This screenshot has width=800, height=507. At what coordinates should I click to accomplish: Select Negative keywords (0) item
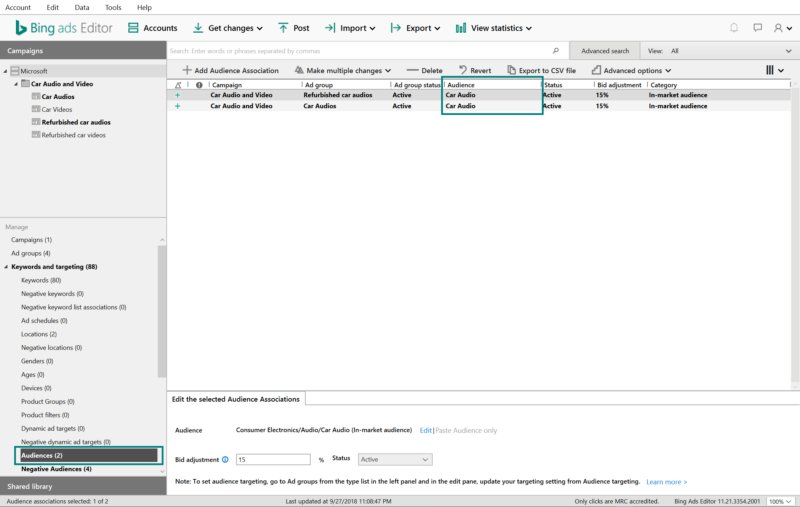point(52,294)
